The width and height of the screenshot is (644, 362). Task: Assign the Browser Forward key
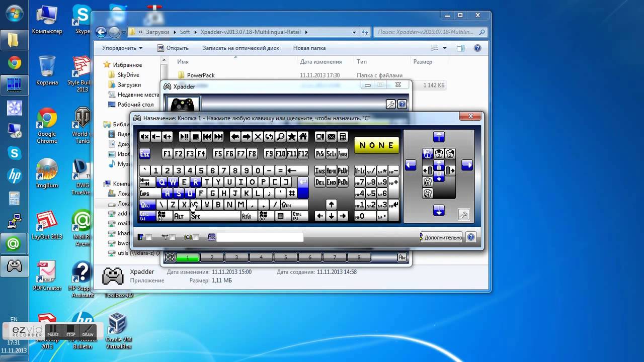click(247, 136)
